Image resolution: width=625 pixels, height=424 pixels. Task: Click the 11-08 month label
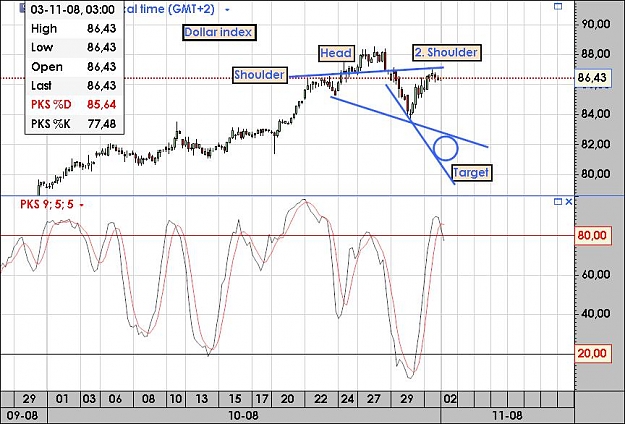point(507,416)
